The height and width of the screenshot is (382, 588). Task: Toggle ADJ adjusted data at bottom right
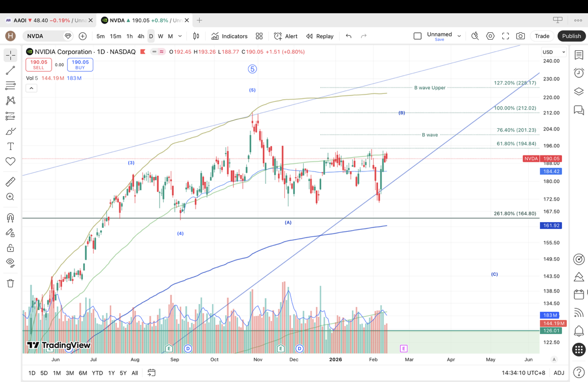point(559,373)
